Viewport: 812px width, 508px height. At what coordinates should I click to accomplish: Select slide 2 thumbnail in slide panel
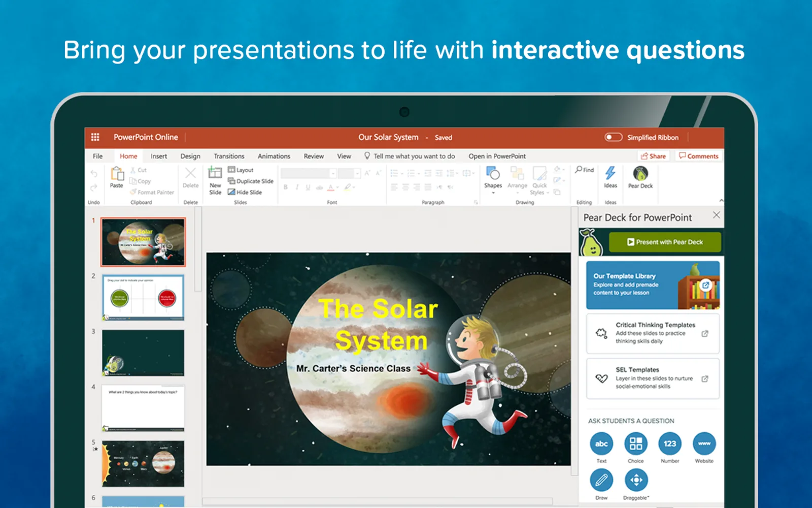coord(143,297)
